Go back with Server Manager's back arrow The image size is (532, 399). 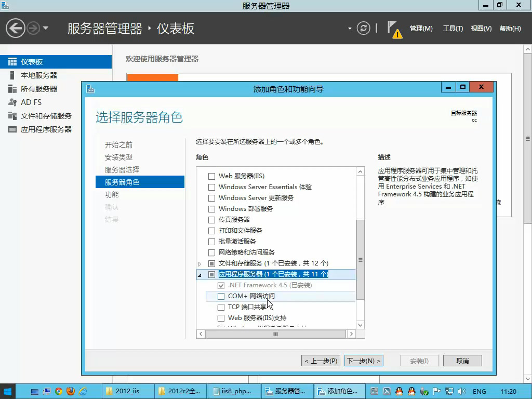click(15, 28)
